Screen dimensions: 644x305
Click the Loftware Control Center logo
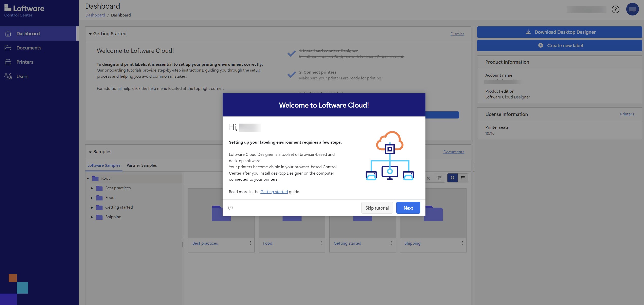pos(24,11)
